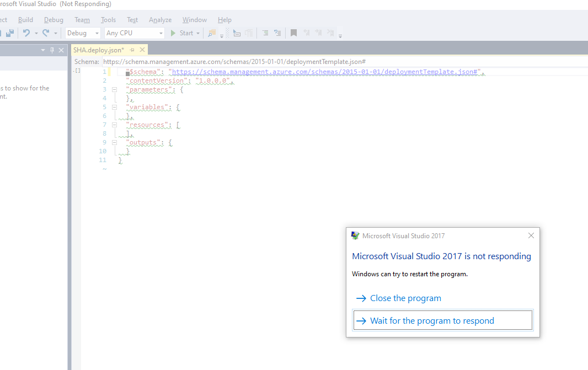Click the Undo Indent icon beside increase indent
The image size is (588, 370).
(277, 33)
